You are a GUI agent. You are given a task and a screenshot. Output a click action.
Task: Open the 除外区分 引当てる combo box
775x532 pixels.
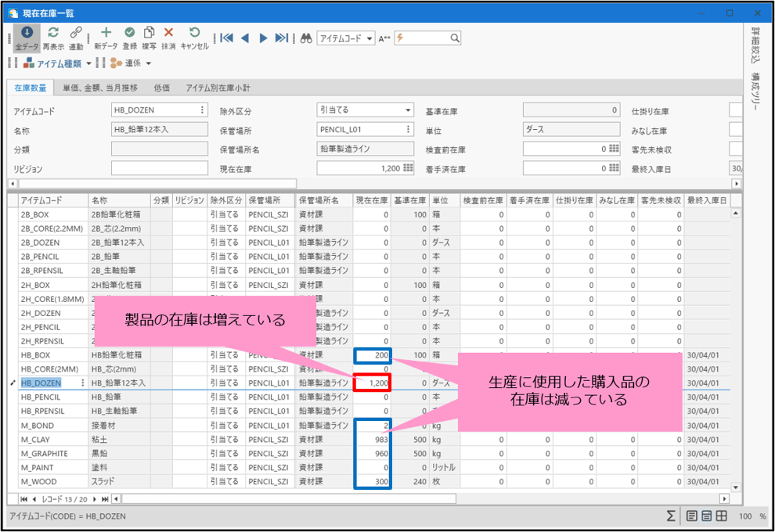pos(408,110)
